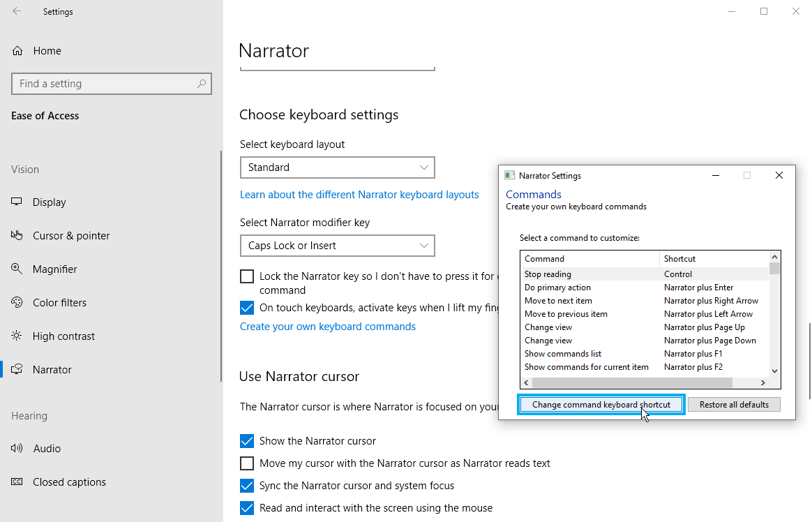Click the Narrator Settings window title icon
Image resolution: width=812 pixels, height=522 pixels.
coord(509,176)
